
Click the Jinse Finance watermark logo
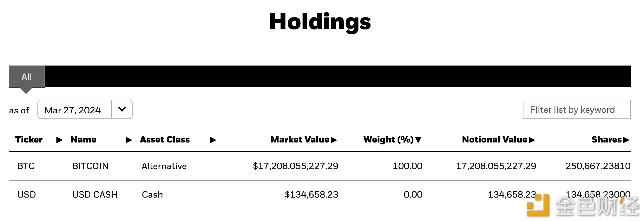coord(583,206)
